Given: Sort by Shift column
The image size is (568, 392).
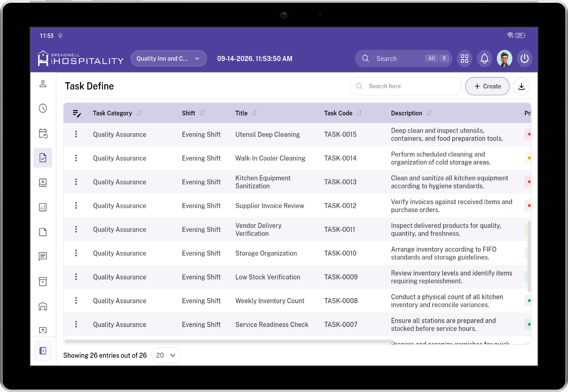Looking at the screenshot, I should click(202, 113).
